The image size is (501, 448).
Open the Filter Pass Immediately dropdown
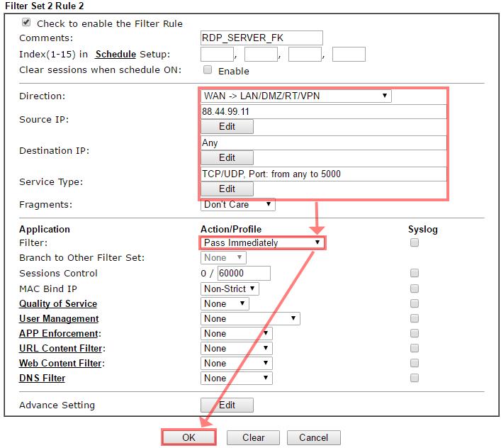coord(262,242)
